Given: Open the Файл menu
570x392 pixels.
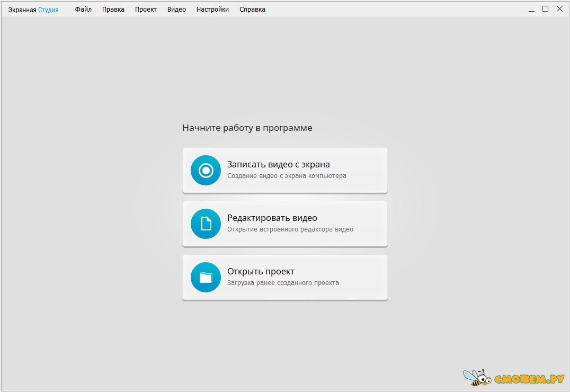Looking at the screenshot, I should pyautogui.click(x=83, y=10).
